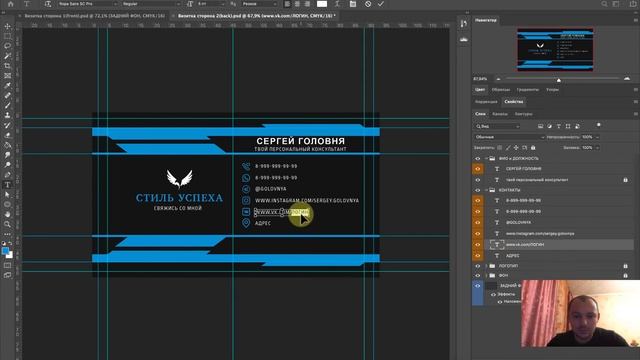640x360 pixels.
Task: Select the Clone Stamp tool
Action: tap(7, 116)
